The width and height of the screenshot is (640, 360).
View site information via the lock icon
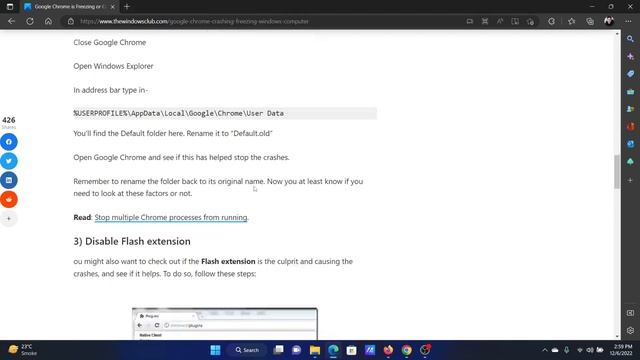(x=71, y=21)
